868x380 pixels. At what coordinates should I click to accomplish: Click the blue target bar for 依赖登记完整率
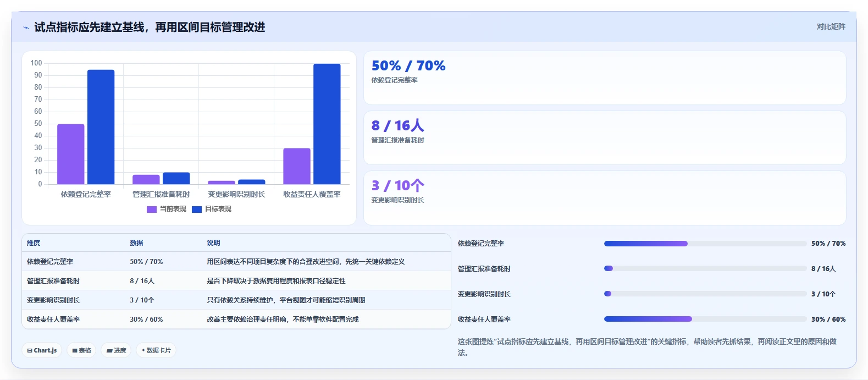click(x=101, y=127)
